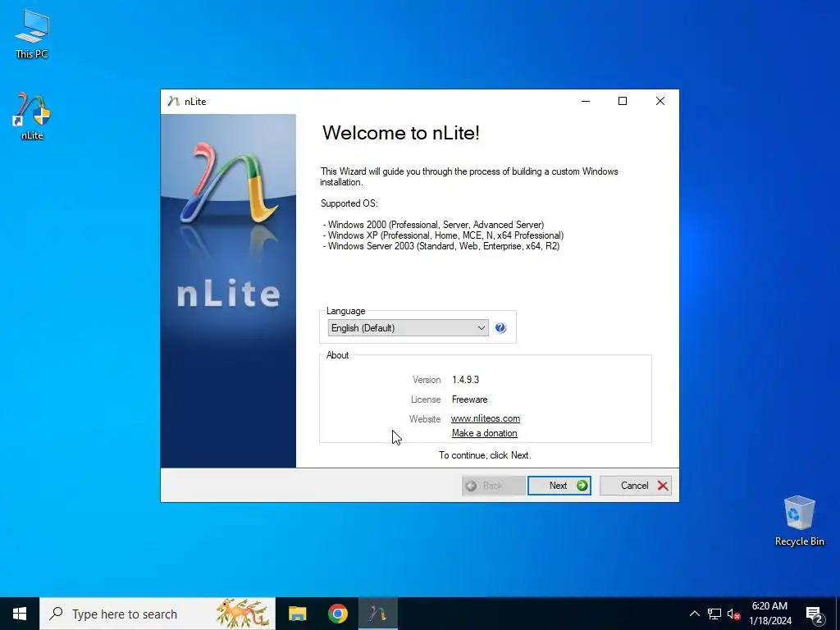Click the Freeware license text

[470, 399]
